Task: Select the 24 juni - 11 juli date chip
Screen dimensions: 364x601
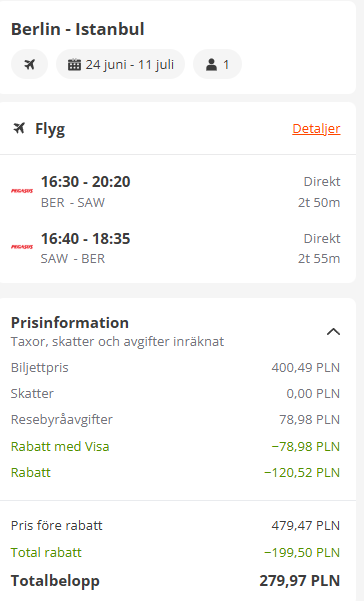Action: 120,64
